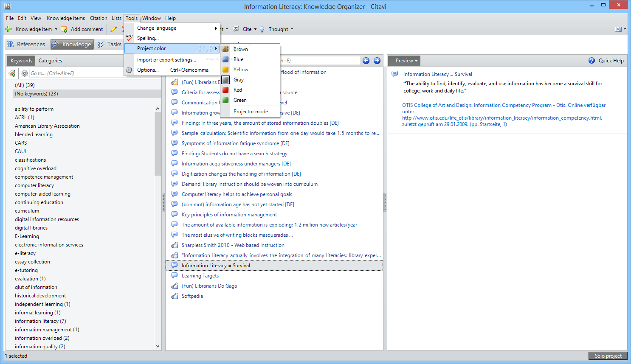
Task: Open the Lists menu
Action: [x=116, y=18]
